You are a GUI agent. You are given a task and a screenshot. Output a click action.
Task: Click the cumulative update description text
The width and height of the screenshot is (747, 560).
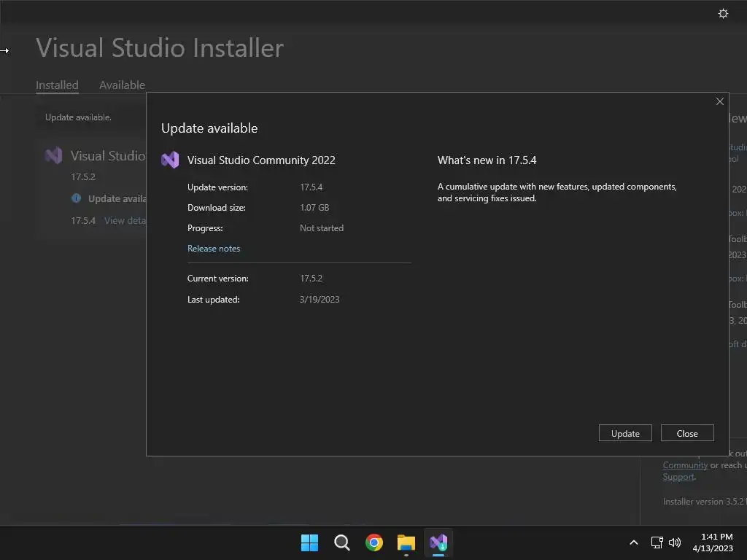557,192
